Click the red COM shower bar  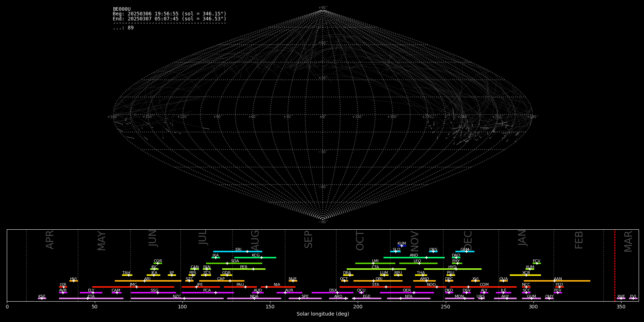tap(483, 287)
